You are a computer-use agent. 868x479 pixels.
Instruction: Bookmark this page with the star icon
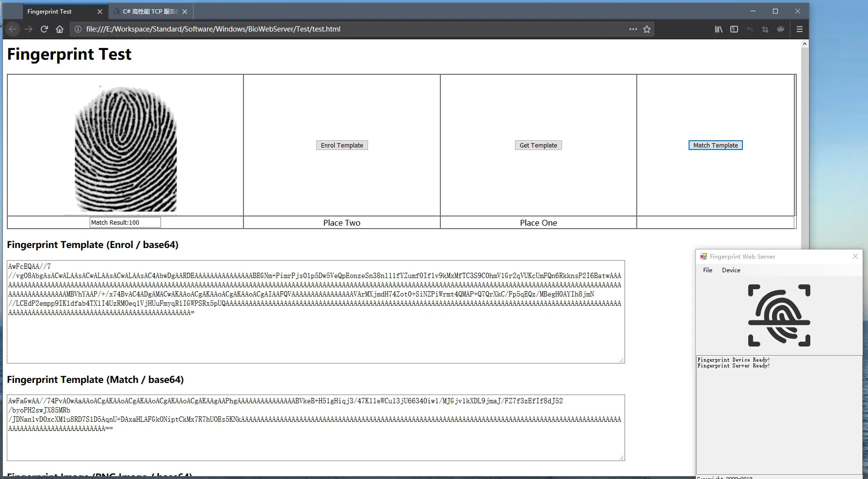(x=646, y=29)
